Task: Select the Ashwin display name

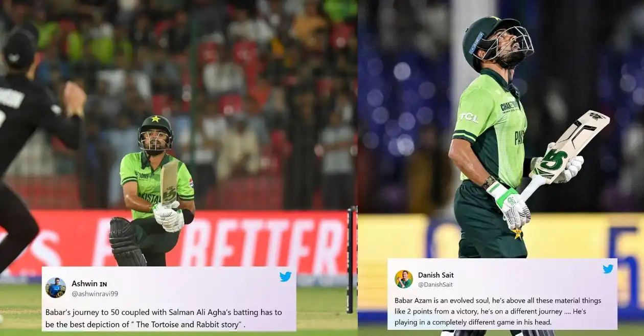Action: 89,283
